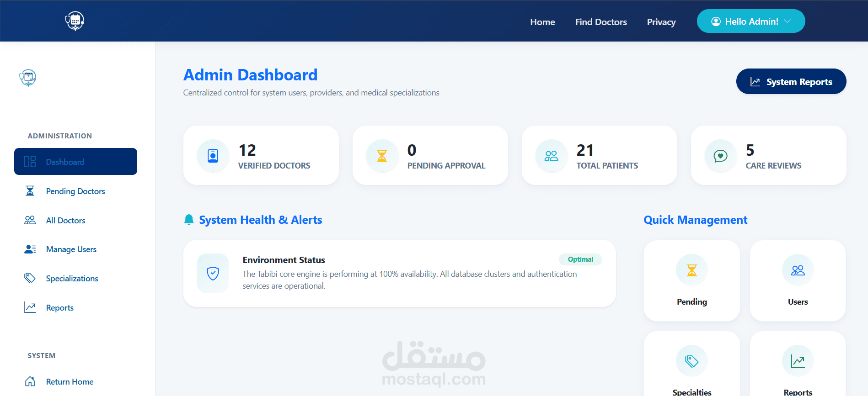868x396 pixels.
Task: Open Find Doctors in top navigation
Action: coord(601,22)
